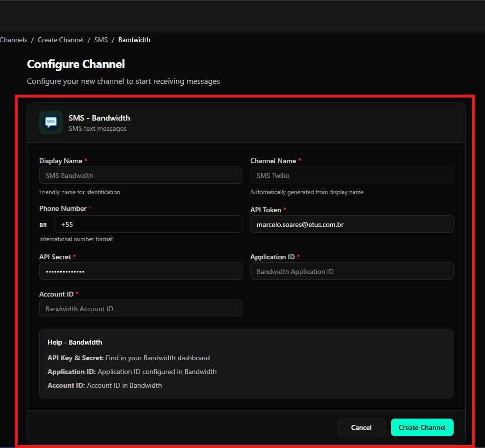Select the Bandwidth breadcrumb item

[134, 40]
